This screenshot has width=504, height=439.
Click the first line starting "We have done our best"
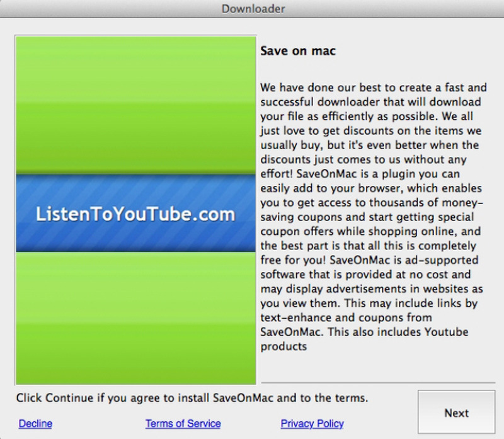tap(374, 87)
